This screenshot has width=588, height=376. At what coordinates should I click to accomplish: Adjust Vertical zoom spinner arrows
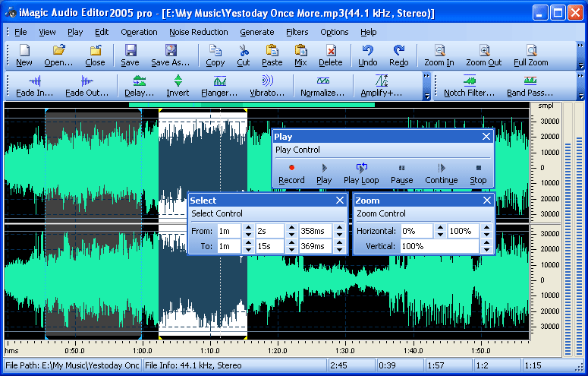click(x=486, y=246)
